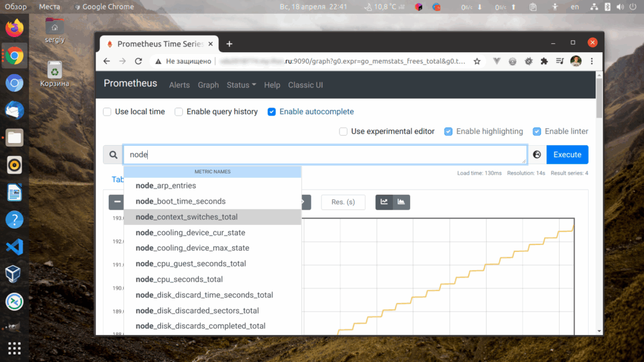Toggle Use experimental editor
The height and width of the screenshot is (362, 644).
(x=343, y=131)
